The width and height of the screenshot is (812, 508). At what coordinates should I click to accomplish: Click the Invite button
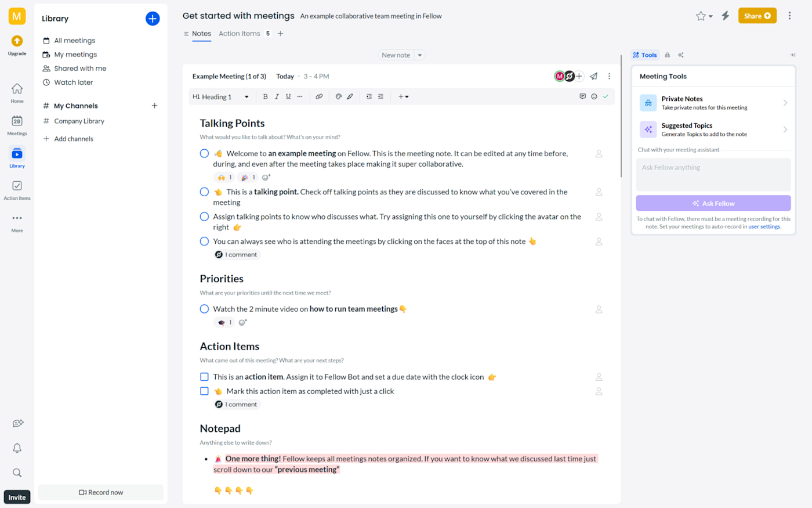click(17, 497)
